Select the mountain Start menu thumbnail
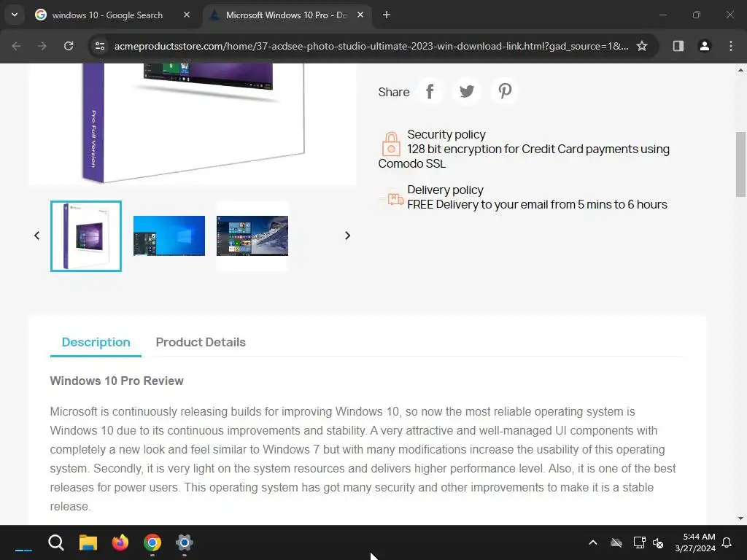The width and height of the screenshot is (747, 560). click(252, 236)
